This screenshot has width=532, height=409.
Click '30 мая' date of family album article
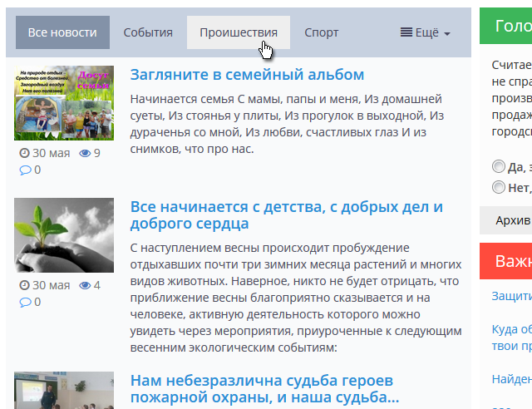click(x=52, y=154)
